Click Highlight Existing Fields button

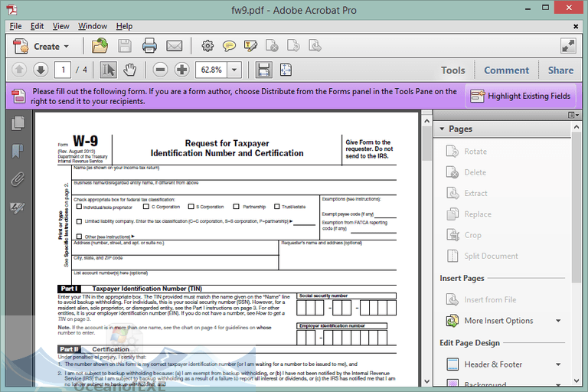pyautogui.click(x=521, y=96)
